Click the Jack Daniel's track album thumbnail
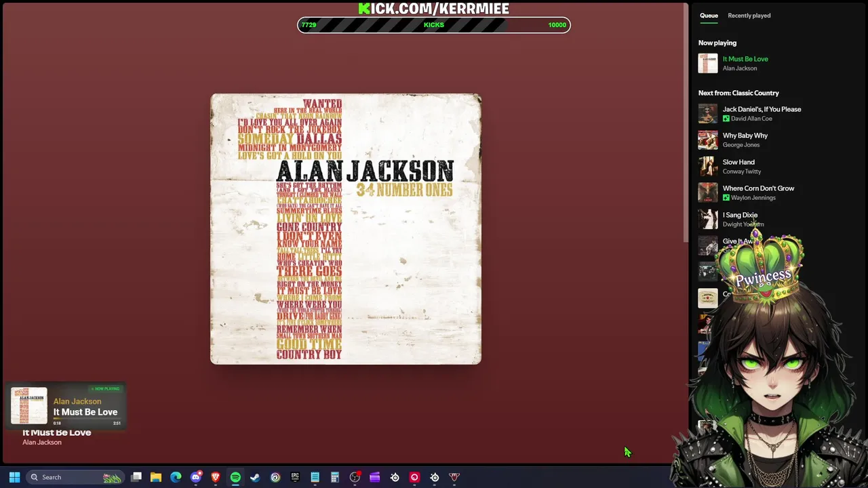The image size is (868, 488). 708,113
